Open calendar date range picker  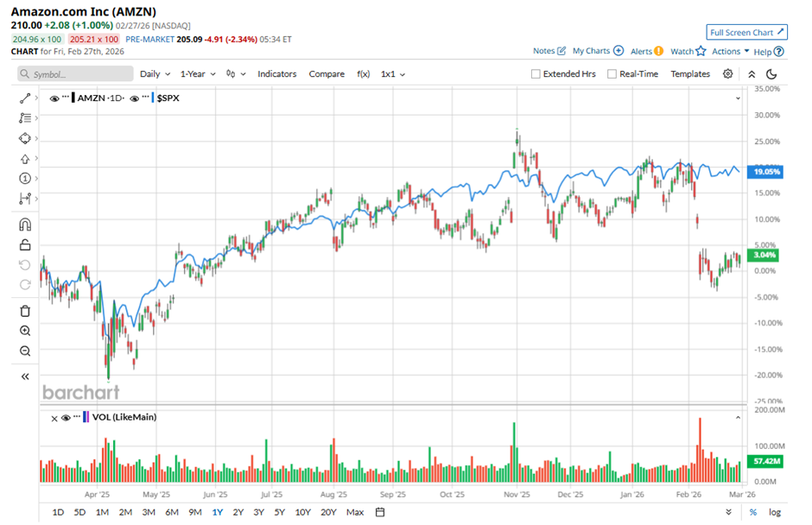380,512
